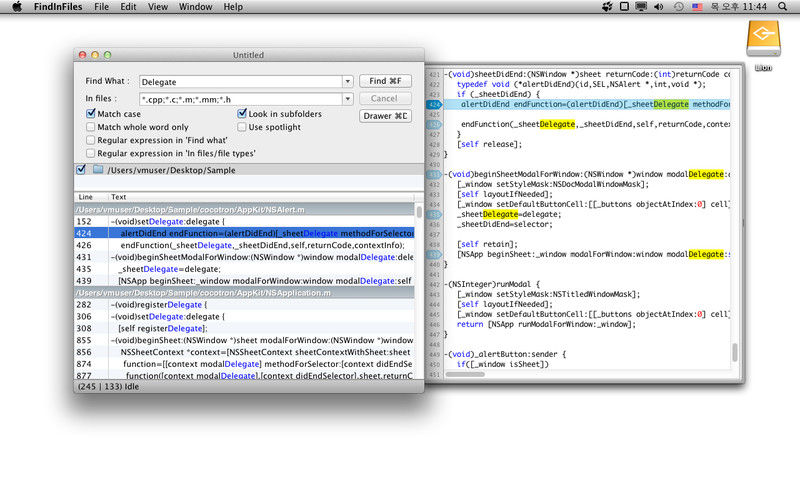Open the File menu
Viewport: 800px width, 500px height.
[101, 7]
